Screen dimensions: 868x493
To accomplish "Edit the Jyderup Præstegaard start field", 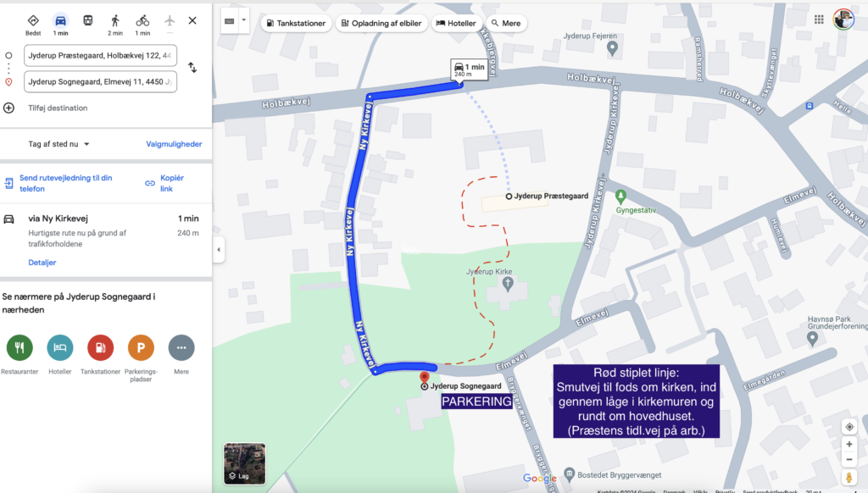I will tap(100, 55).
